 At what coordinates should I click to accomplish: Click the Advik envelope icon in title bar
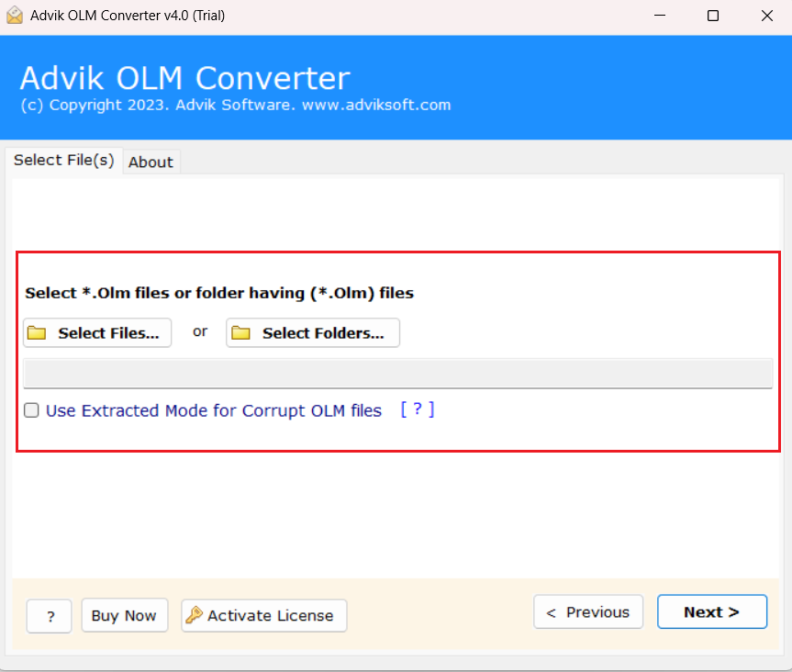coord(15,16)
